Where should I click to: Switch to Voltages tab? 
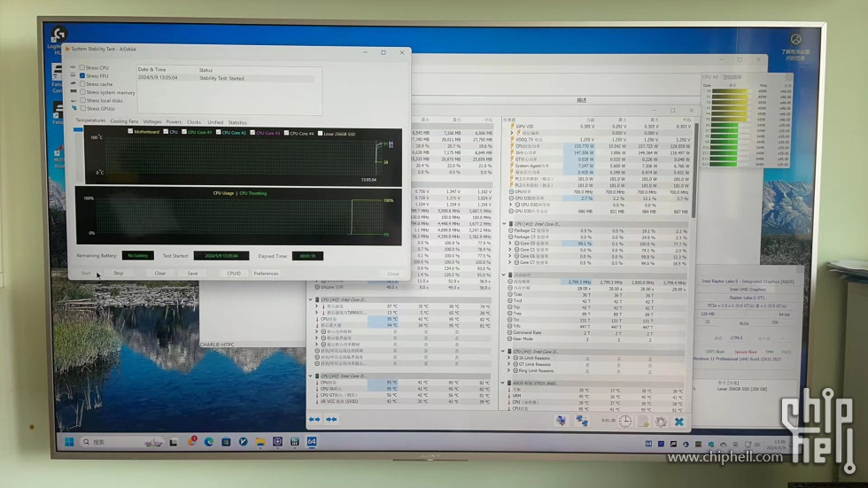[152, 121]
